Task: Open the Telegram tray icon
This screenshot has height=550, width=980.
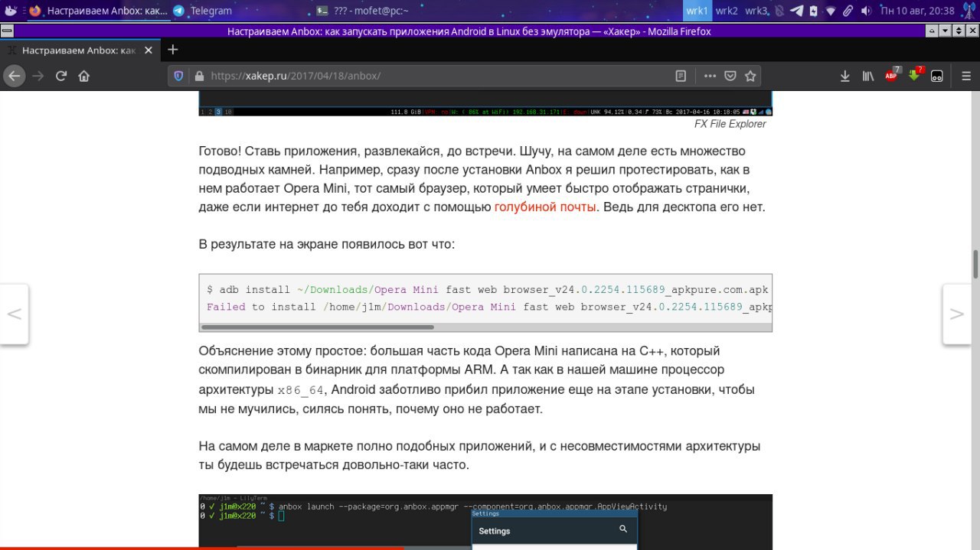Action: [x=796, y=11]
